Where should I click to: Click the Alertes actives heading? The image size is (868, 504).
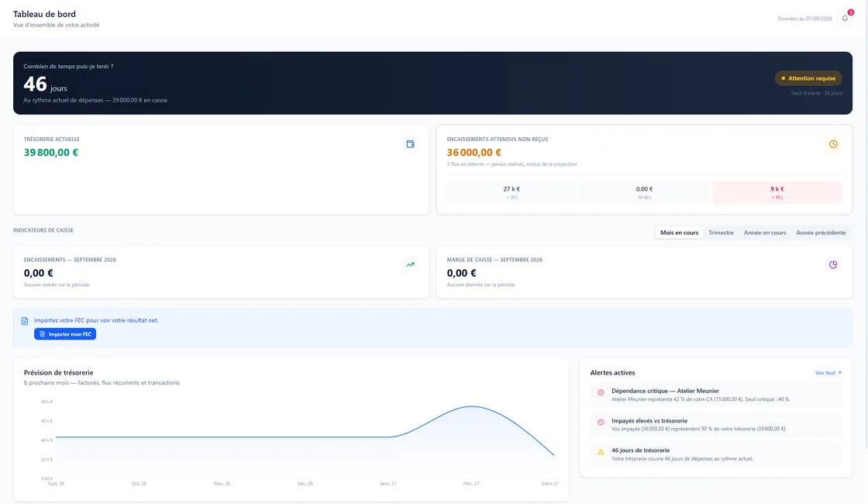612,373
